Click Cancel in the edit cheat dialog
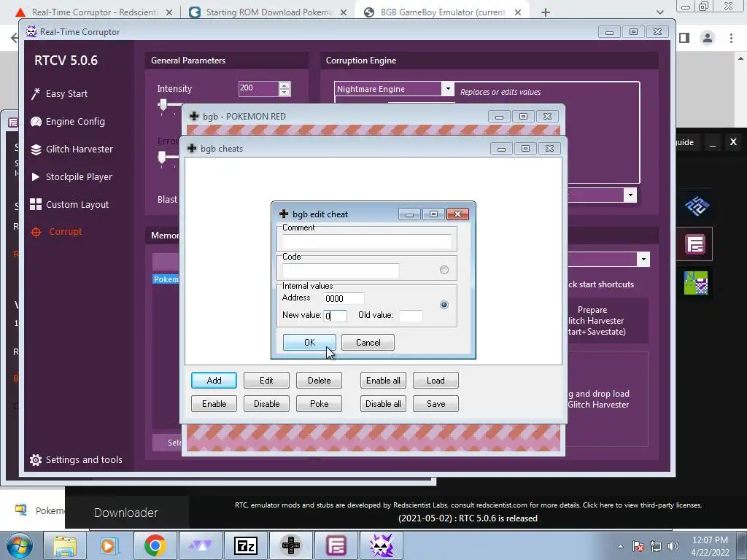The image size is (747, 560). coord(368,343)
